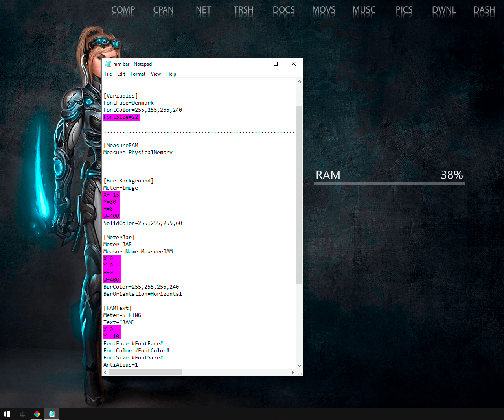Place cursor on the [MeasureRAM] line

coord(122,146)
